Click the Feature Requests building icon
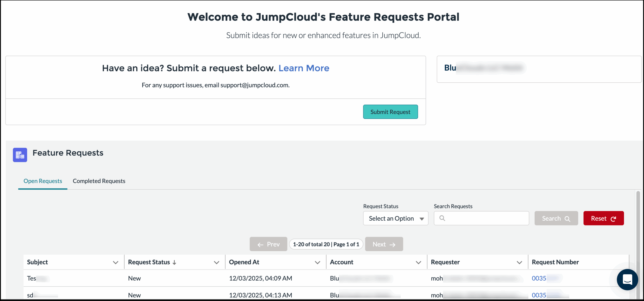Image resolution: width=644 pixels, height=301 pixels. pos(20,155)
